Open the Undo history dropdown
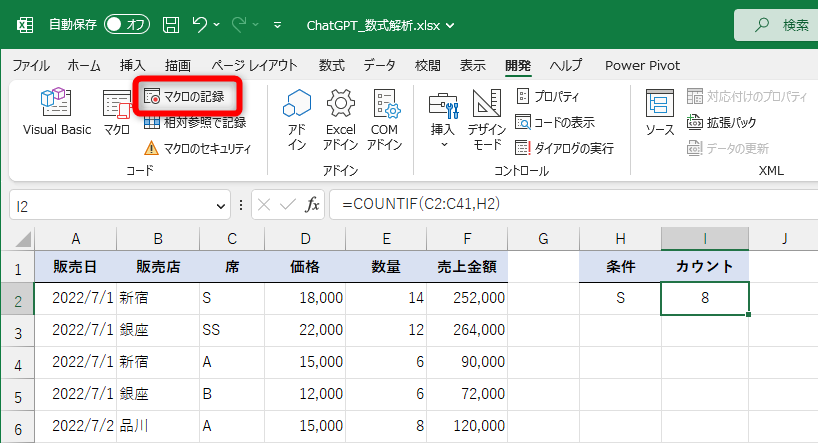The height and width of the screenshot is (443, 818). tap(216, 25)
